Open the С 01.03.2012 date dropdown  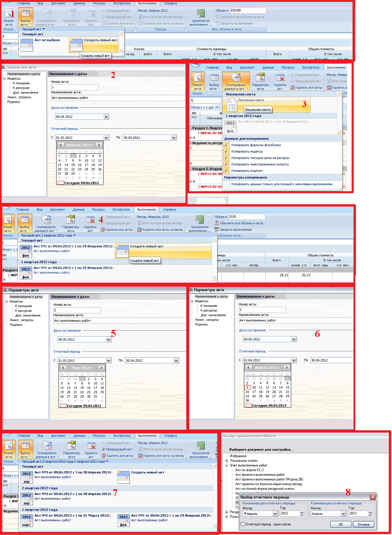(x=109, y=360)
